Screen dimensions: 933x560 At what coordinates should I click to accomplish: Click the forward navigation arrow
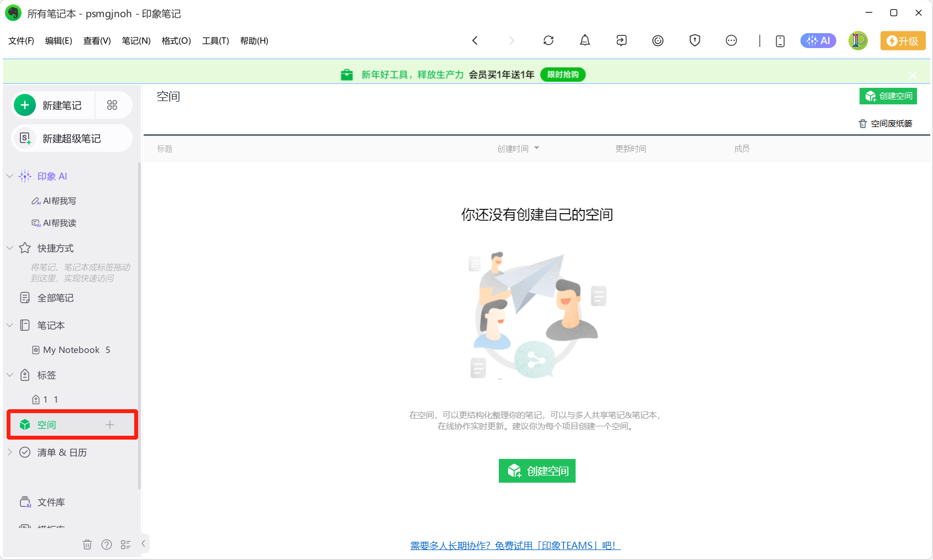[x=512, y=40]
